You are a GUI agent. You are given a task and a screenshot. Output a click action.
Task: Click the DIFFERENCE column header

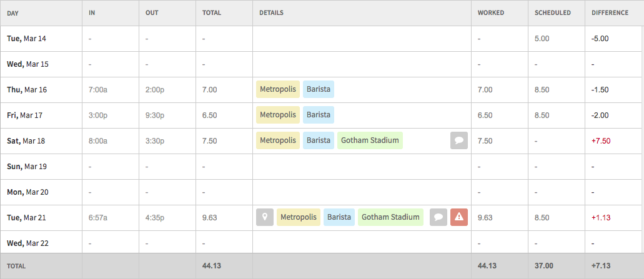coord(610,12)
